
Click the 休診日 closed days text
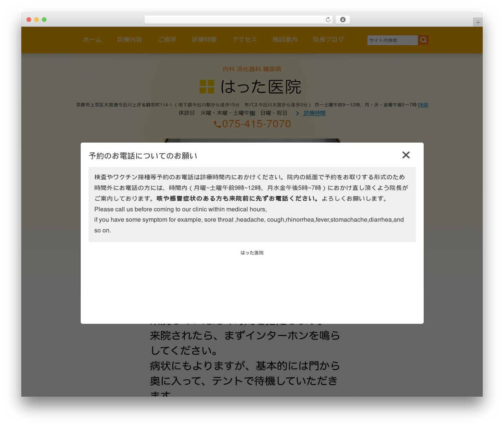[x=233, y=113]
